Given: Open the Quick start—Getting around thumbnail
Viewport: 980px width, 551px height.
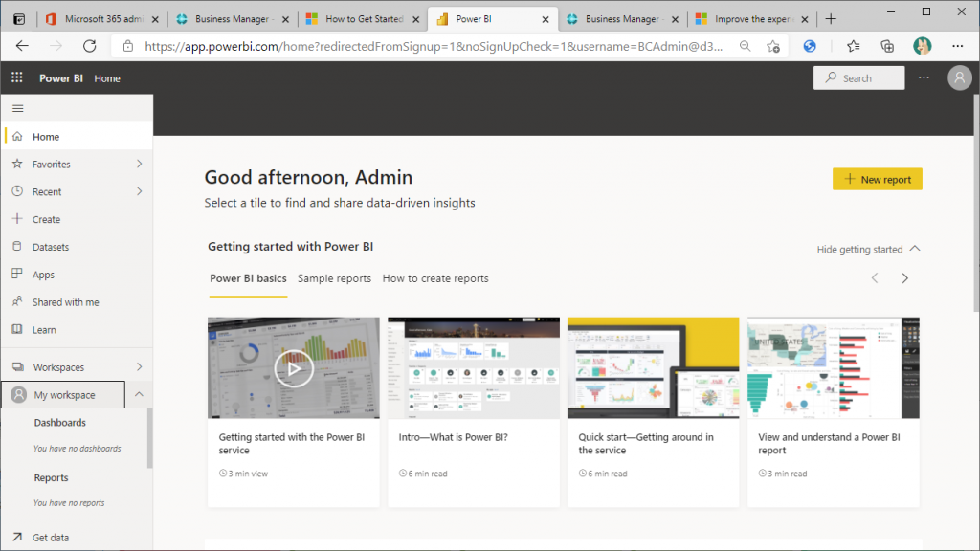Looking at the screenshot, I should click(653, 368).
